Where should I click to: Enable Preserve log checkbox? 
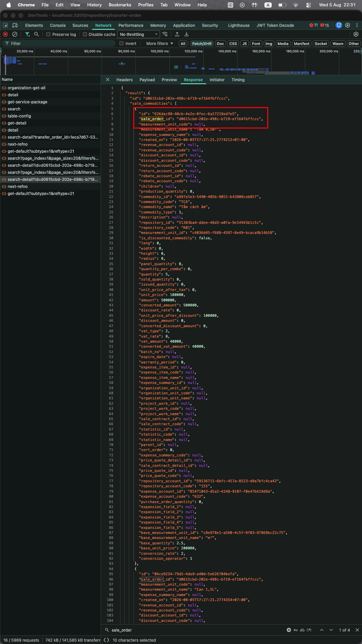pyautogui.click(x=48, y=34)
